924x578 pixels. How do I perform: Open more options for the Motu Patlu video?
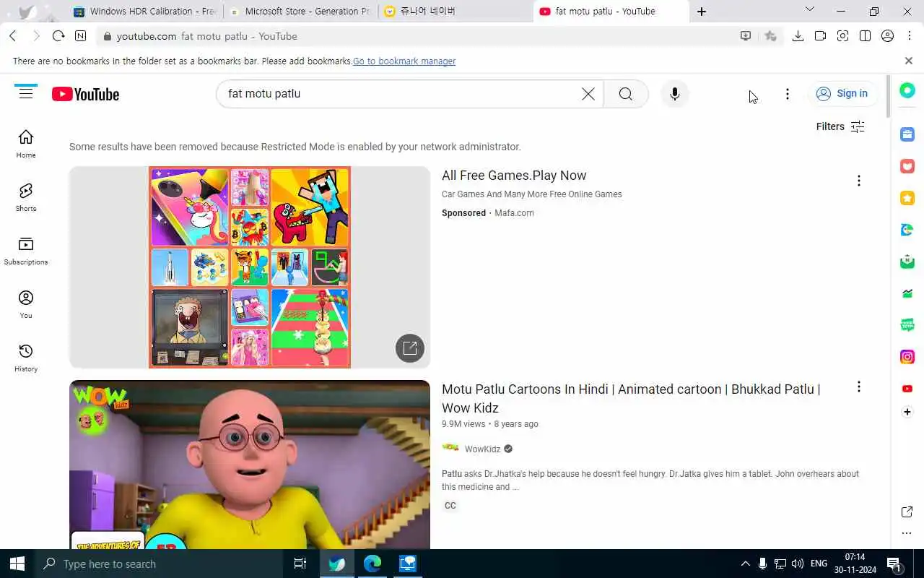click(x=859, y=387)
